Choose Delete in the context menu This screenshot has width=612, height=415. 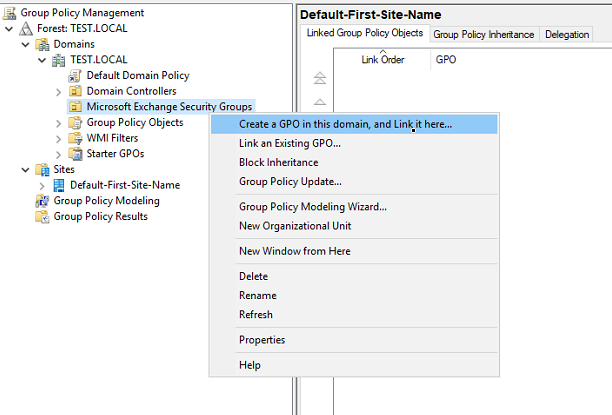(354, 276)
